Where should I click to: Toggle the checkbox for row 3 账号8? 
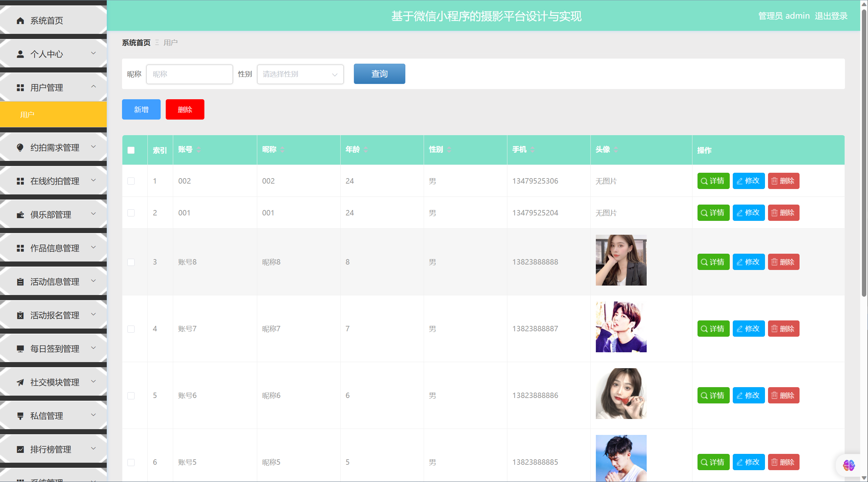pos(131,261)
